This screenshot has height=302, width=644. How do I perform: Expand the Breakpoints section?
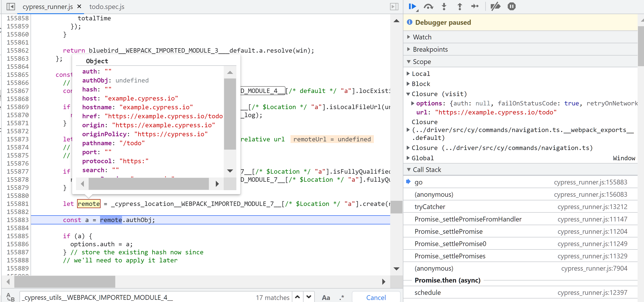[430, 49]
